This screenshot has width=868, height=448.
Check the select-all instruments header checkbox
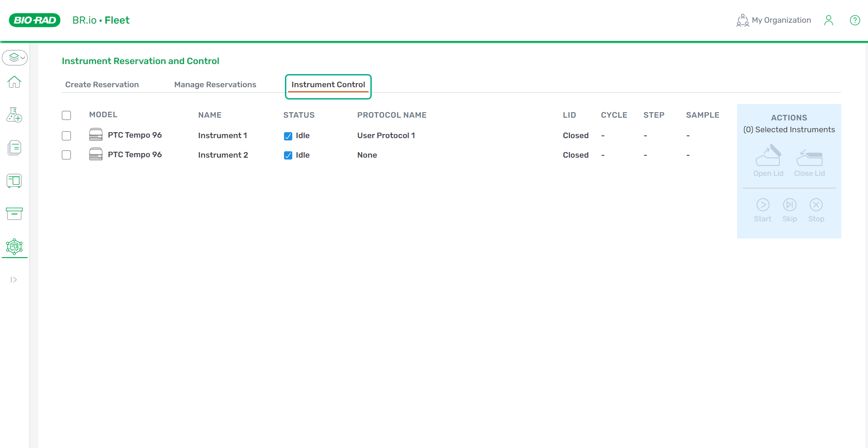(x=66, y=115)
